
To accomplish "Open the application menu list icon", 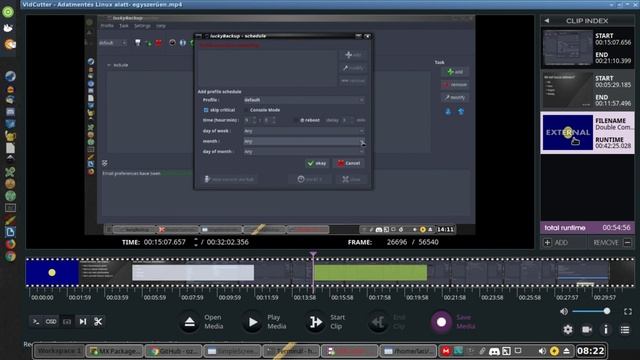I will tap(625, 329).
